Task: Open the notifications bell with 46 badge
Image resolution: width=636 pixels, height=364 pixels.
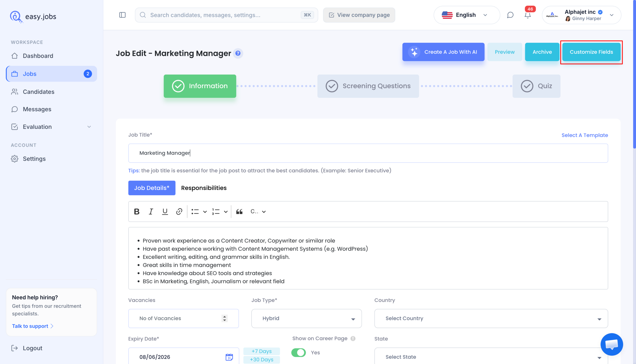Action: tap(528, 15)
